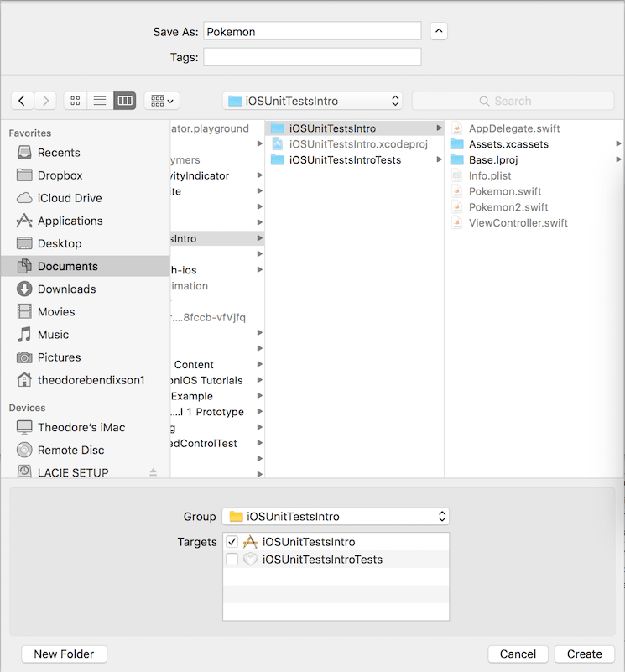Select ViewController.swift file

(534, 223)
